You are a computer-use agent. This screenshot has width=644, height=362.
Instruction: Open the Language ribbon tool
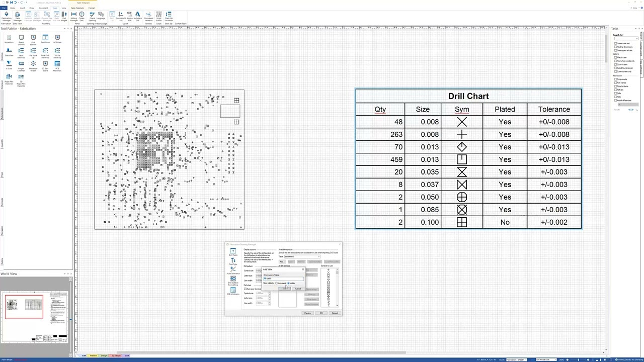point(101,16)
